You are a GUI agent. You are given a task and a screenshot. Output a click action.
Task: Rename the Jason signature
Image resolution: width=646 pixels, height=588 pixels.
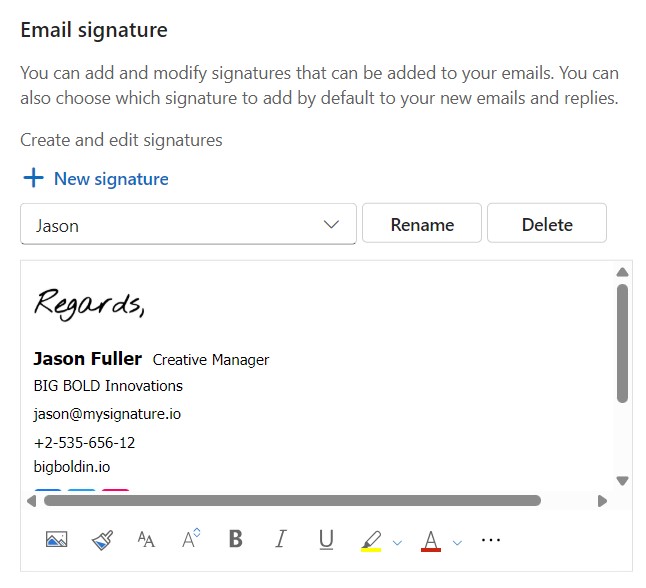tap(422, 223)
